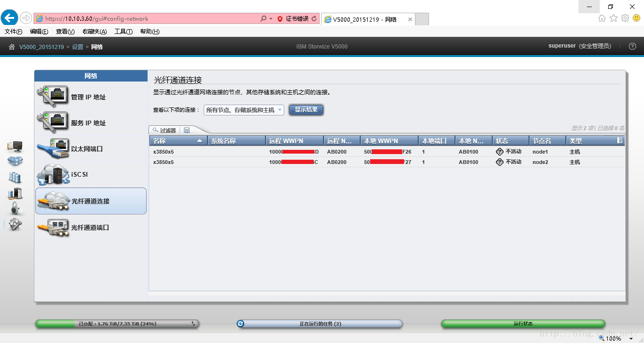The width and height of the screenshot is (644, 343).
Task: Click the 正在运行的任务 (2) bar
Action: tap(320, 324)
